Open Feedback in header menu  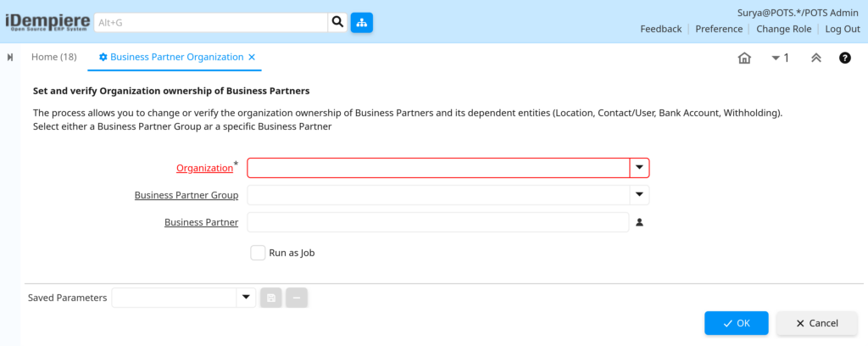point(661,29)
